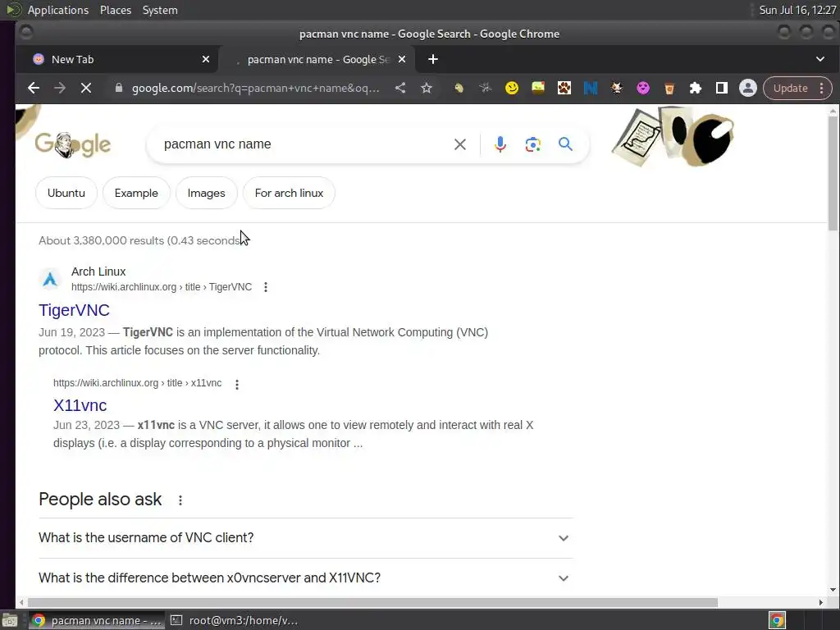Screen dimensions: 840x630
Task: Focus the Google search input field
Action: point(303,144)
